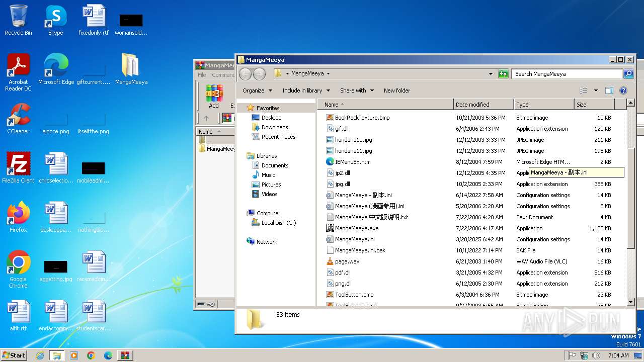Open Include in library dropdown
Image resolution: width=644 pixels, height=362 pixels.
point(306,90)
